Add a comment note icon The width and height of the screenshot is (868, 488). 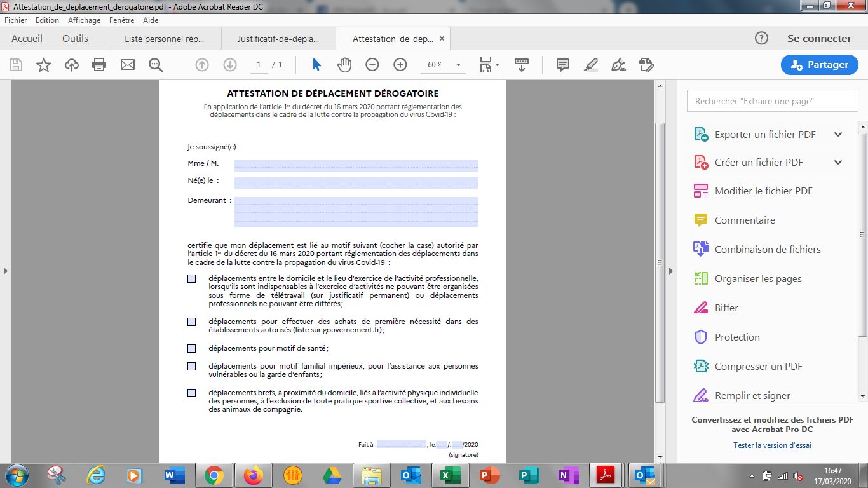click(x=562, y=65)
